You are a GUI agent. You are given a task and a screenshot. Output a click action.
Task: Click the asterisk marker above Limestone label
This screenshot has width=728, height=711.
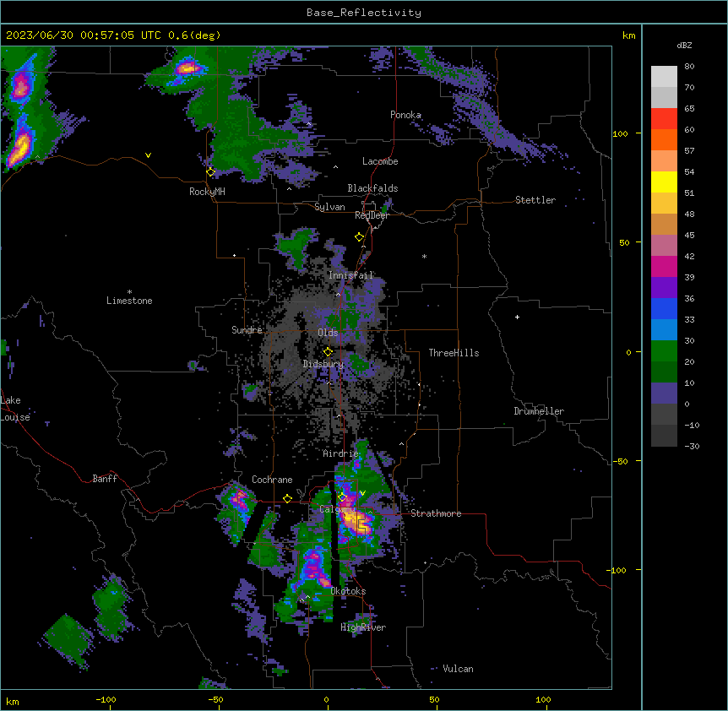129,292
